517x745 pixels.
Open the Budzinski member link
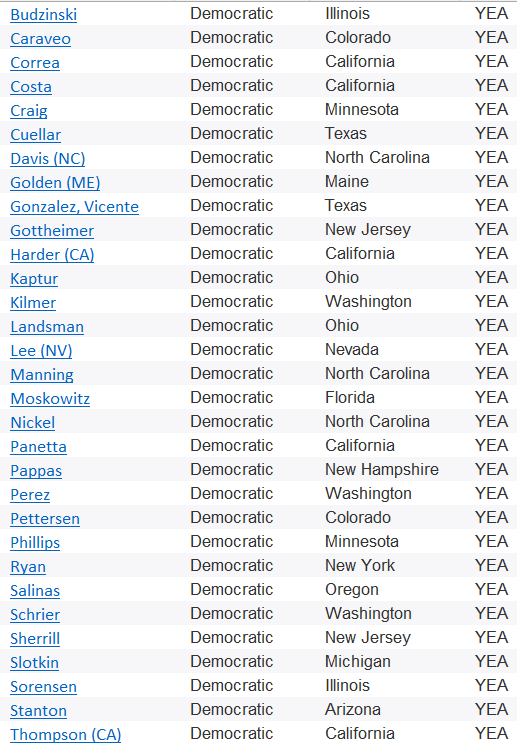point(44,15)
